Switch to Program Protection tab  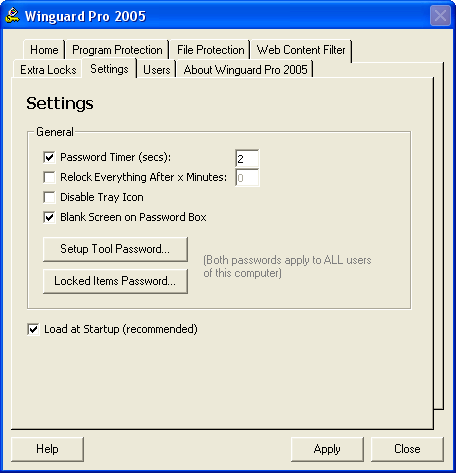117,50
